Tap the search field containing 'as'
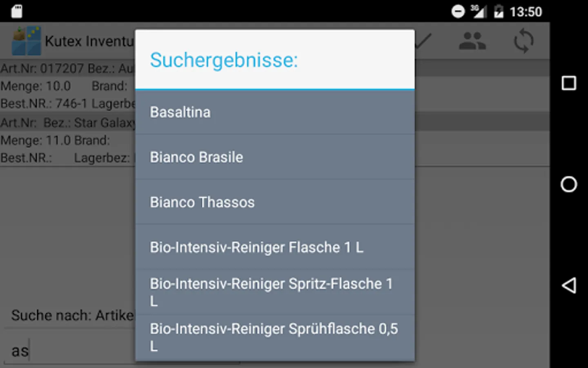 pos(69,351)
